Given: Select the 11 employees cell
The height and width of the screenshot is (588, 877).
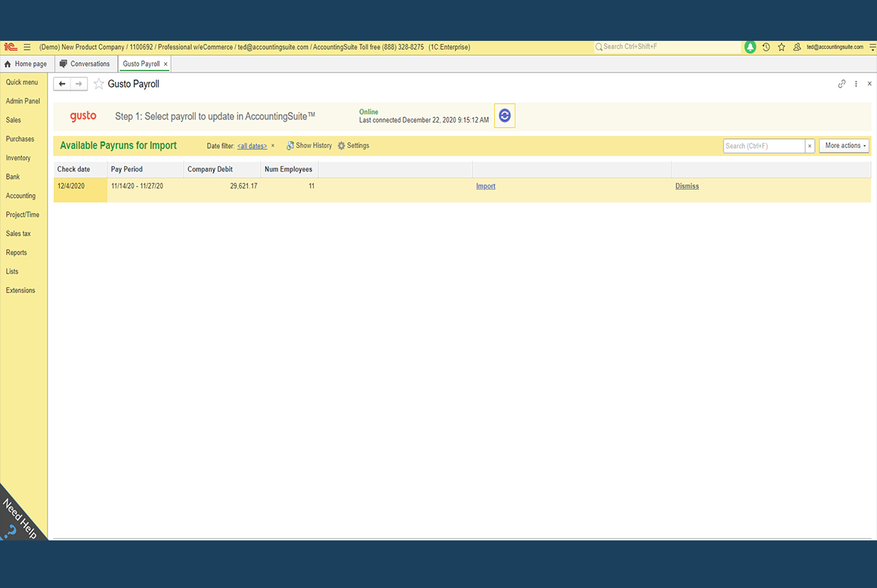Looking at the screenshot, I should pyautogui.click(x=289, y=190).
